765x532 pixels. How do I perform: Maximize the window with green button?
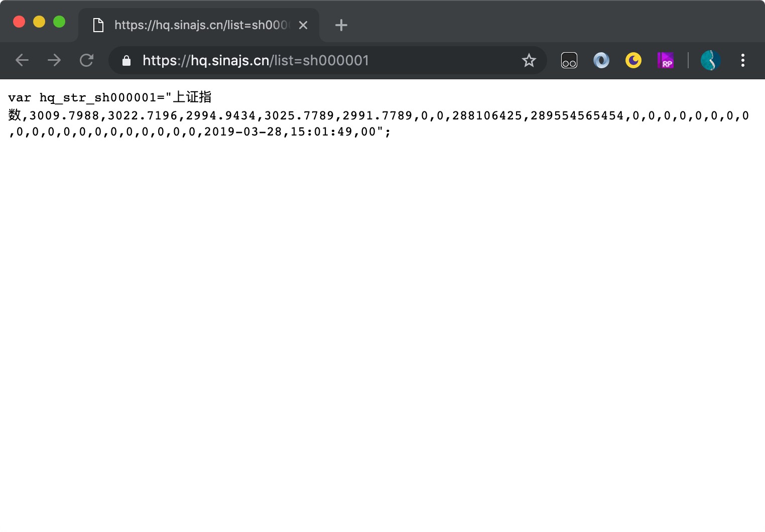59,22
